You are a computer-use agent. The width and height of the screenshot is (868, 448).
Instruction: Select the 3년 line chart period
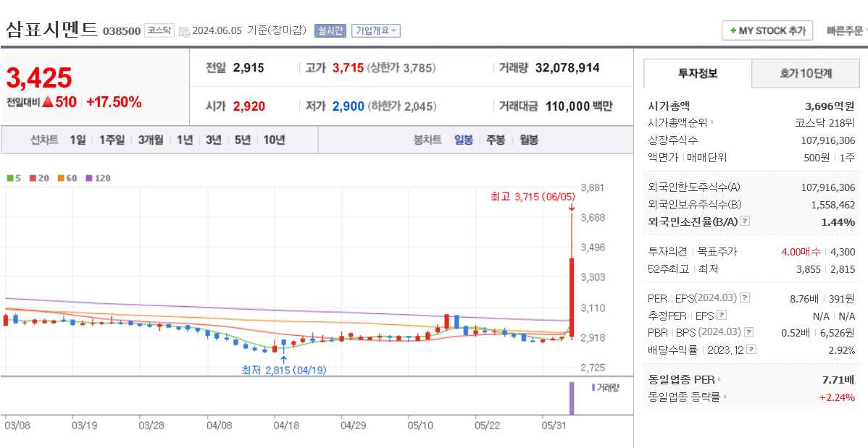click(213, 140)
